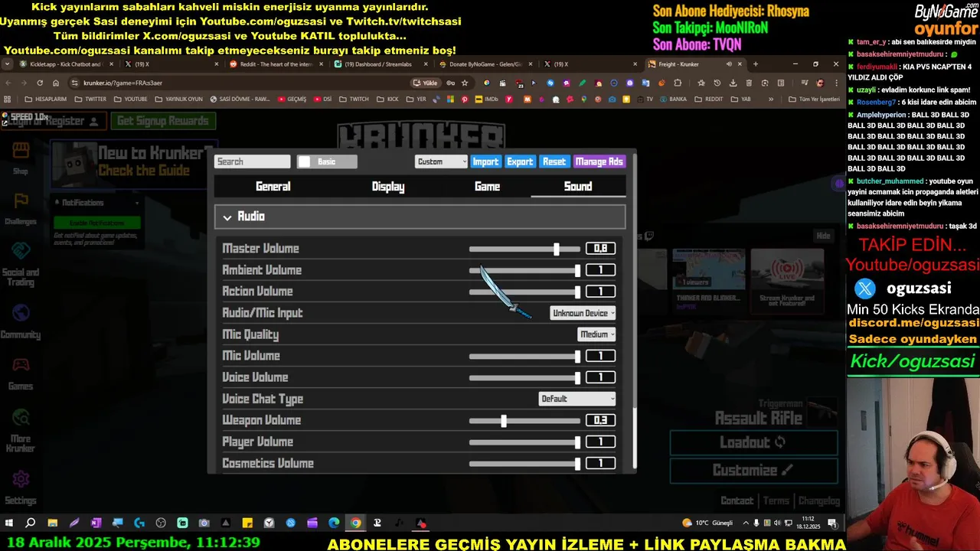
Task: Click the settings Search input field
Action: click(x=253, y=161)
